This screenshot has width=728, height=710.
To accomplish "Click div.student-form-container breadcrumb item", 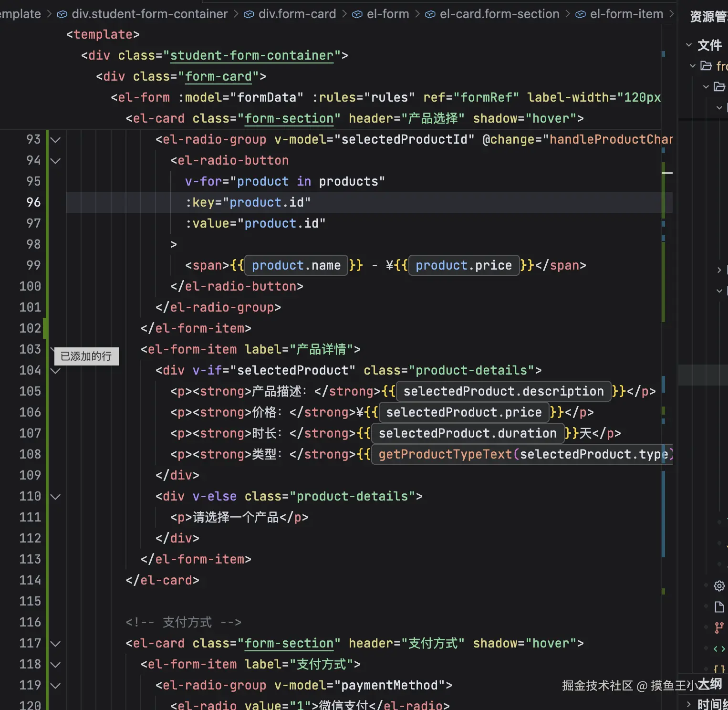I will tap(149, 14).
